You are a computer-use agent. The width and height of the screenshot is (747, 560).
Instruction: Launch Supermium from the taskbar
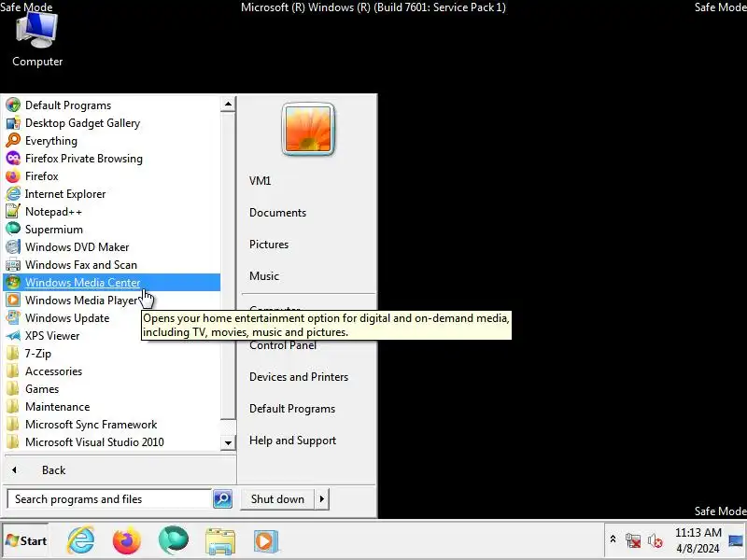click(x=173, y=541)
